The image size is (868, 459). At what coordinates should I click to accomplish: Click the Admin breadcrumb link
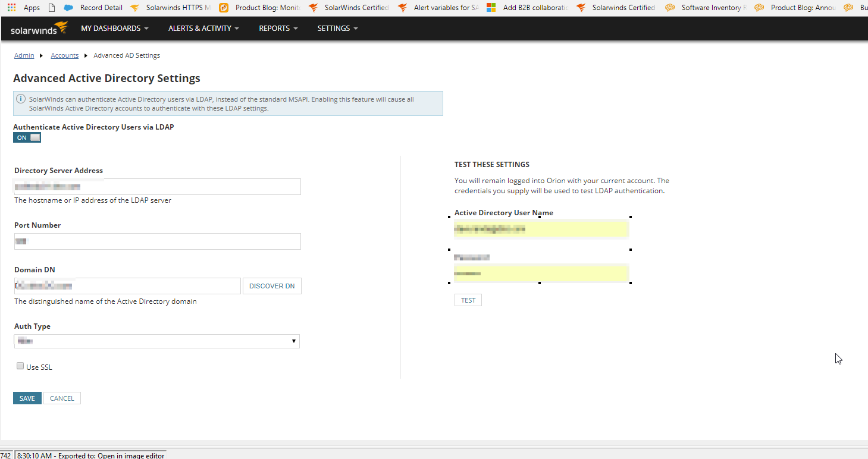click(x=24, y=55)
